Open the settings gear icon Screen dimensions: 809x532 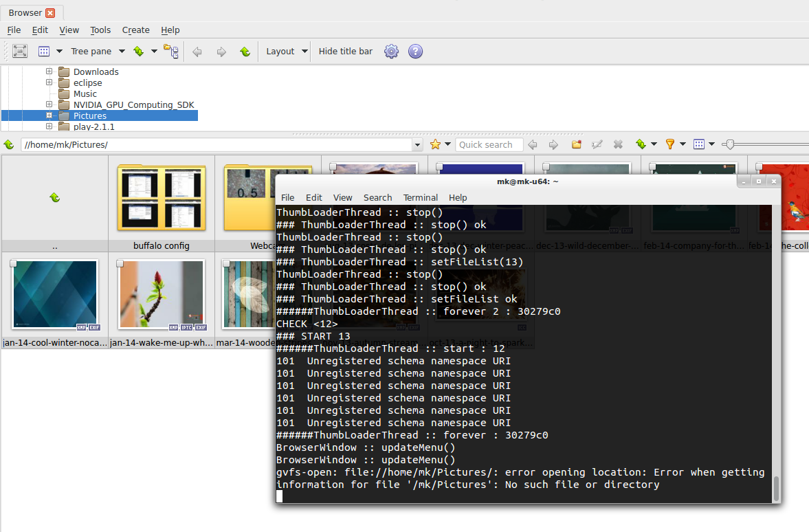[x=391, y=52]
